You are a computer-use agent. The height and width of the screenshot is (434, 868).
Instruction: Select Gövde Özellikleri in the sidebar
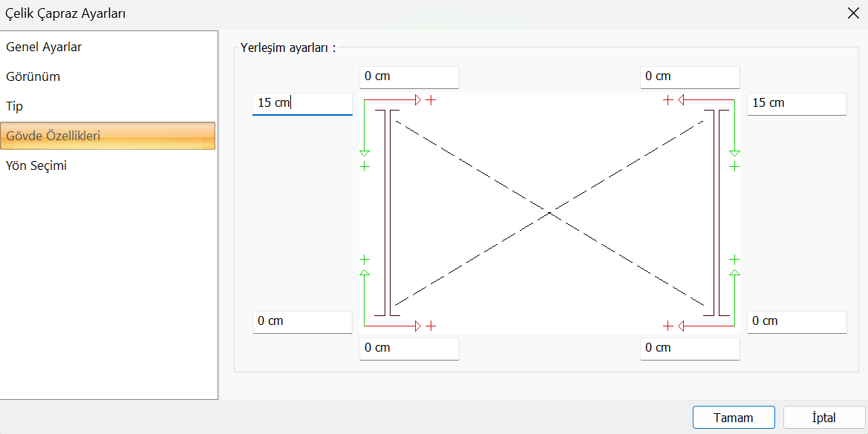(53, 137)
